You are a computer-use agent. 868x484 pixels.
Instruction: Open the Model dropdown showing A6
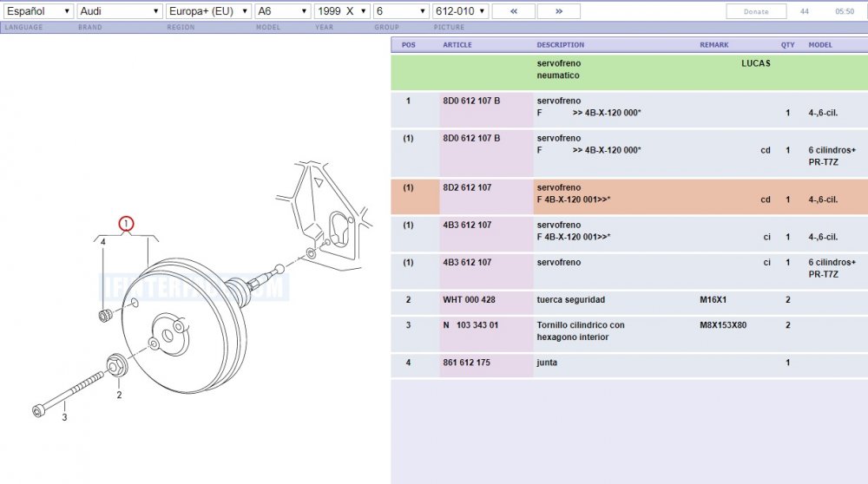[282, 11]
